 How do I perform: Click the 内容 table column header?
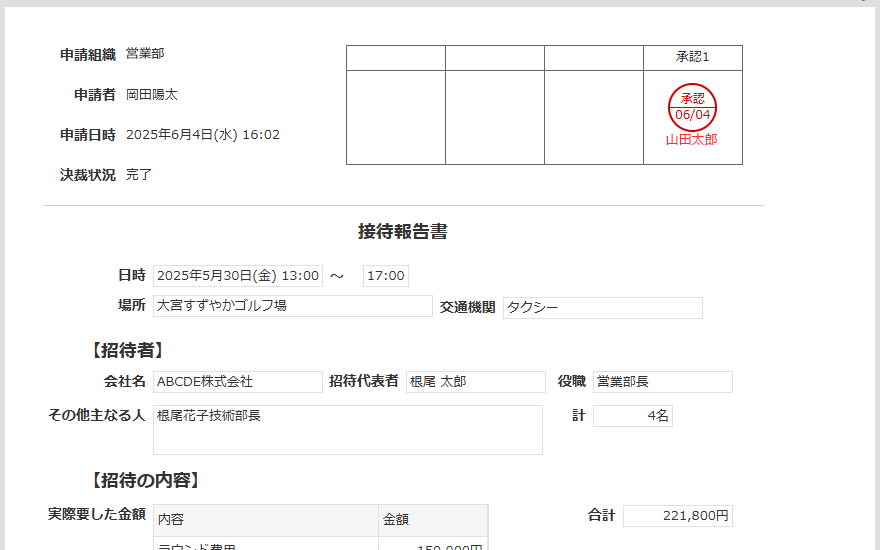point(266,520)
